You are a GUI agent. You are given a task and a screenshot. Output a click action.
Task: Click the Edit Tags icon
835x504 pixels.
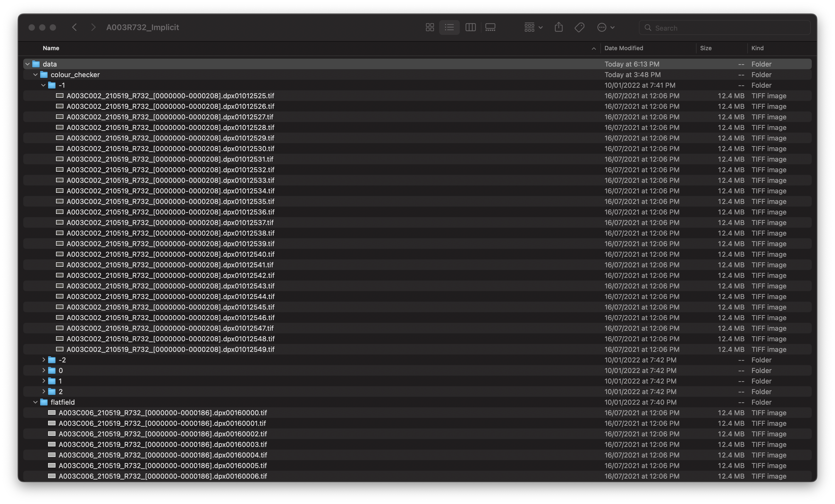(579, 27)
